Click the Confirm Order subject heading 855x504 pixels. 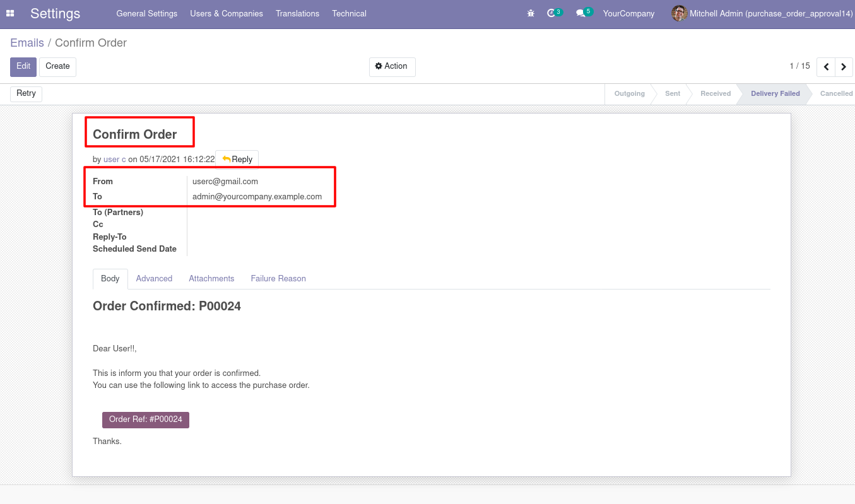click(x=135, y=134)
